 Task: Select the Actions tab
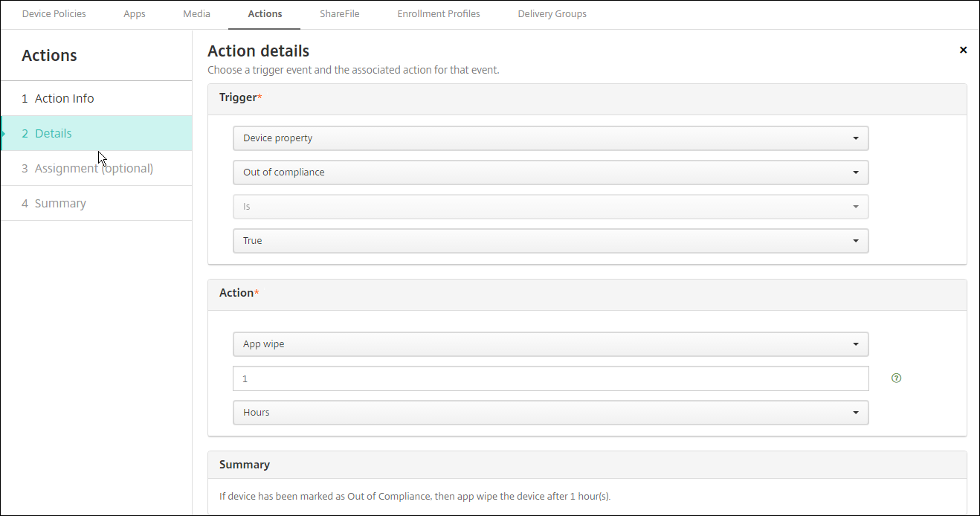(x=265, y=14)
